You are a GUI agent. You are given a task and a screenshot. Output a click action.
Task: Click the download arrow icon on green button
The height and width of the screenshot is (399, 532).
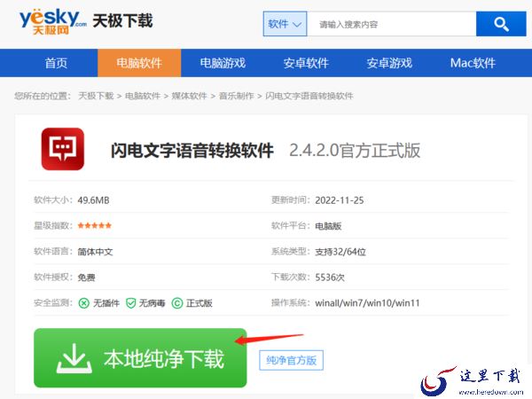74,358
